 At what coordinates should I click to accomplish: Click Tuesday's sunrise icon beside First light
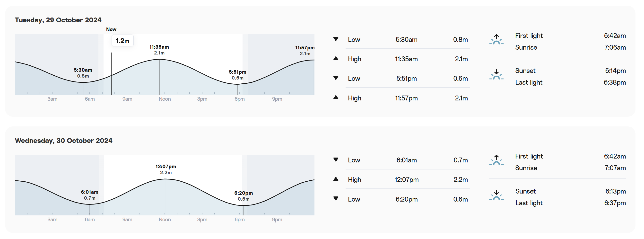496,39
